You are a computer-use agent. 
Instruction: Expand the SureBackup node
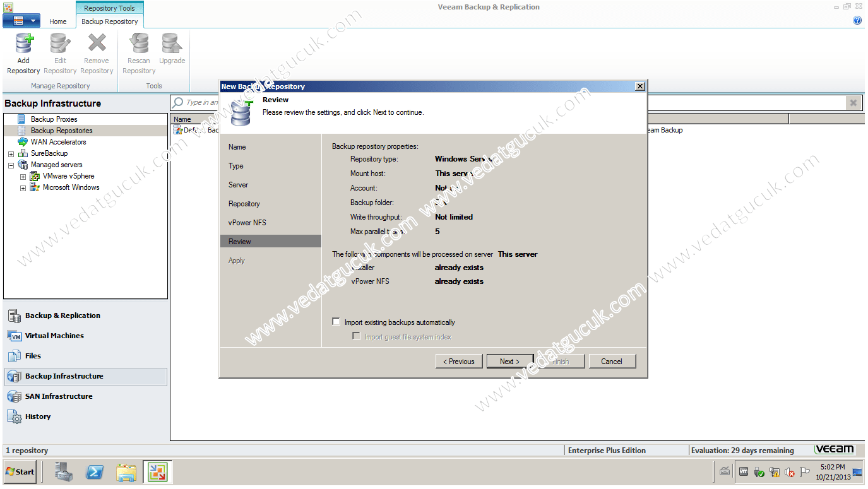(x=11, y=154)
